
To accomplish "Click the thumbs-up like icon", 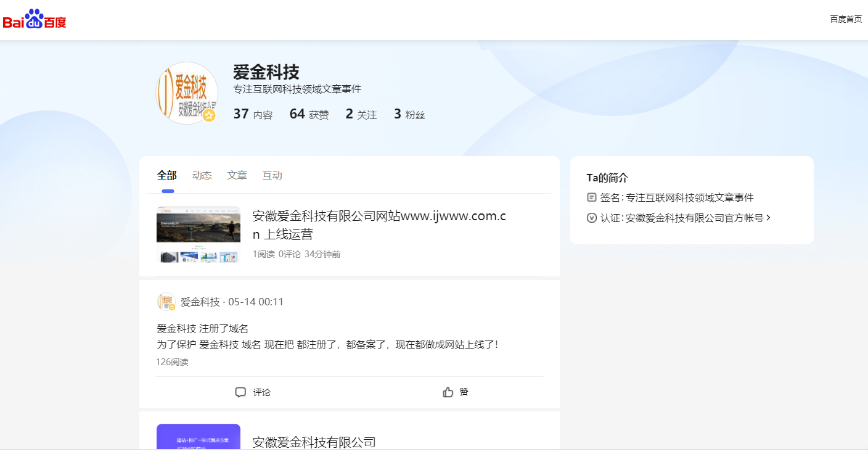I will tap(448, 392).
